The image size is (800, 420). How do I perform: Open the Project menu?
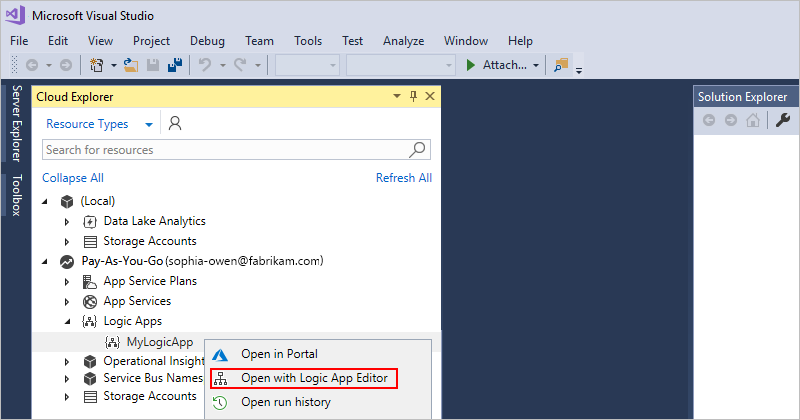[x=152, y=41]
